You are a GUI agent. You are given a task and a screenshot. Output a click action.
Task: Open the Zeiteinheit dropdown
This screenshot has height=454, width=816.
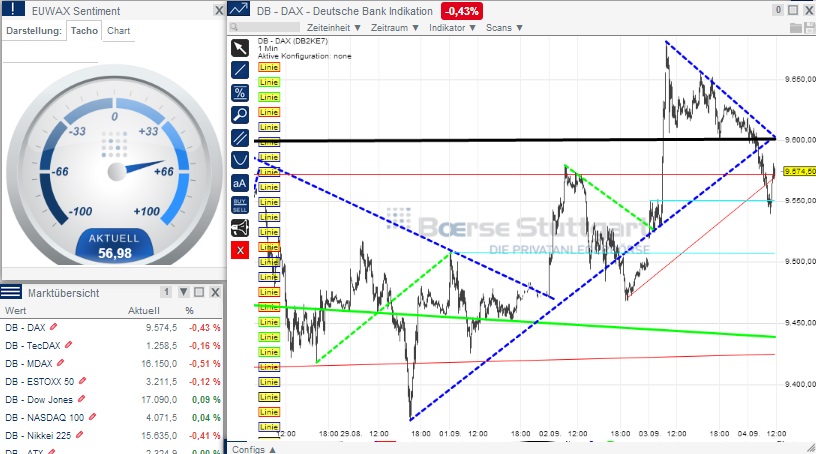(334, 28)
